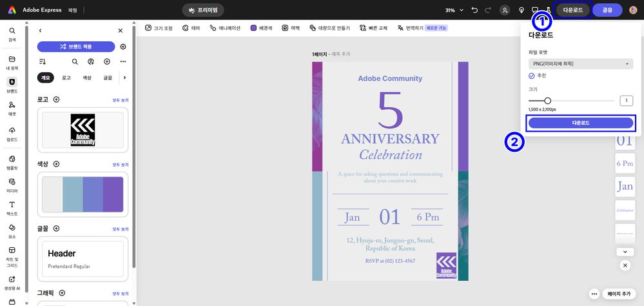Click the 공유 (Share) button

tap(607, 10)
